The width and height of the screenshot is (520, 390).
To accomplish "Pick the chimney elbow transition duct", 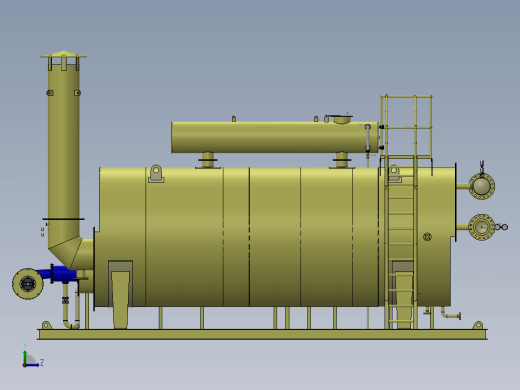I will point(71,253).
